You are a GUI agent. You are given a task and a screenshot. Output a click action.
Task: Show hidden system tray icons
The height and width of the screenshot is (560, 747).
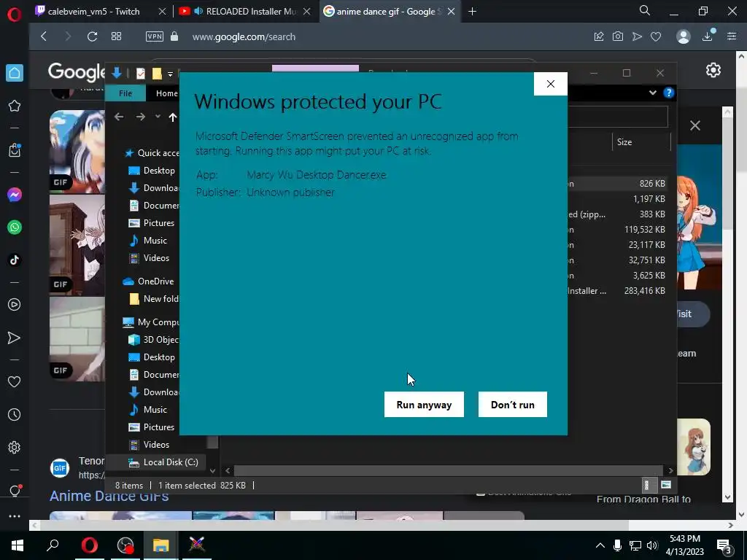tap(600, 545)
